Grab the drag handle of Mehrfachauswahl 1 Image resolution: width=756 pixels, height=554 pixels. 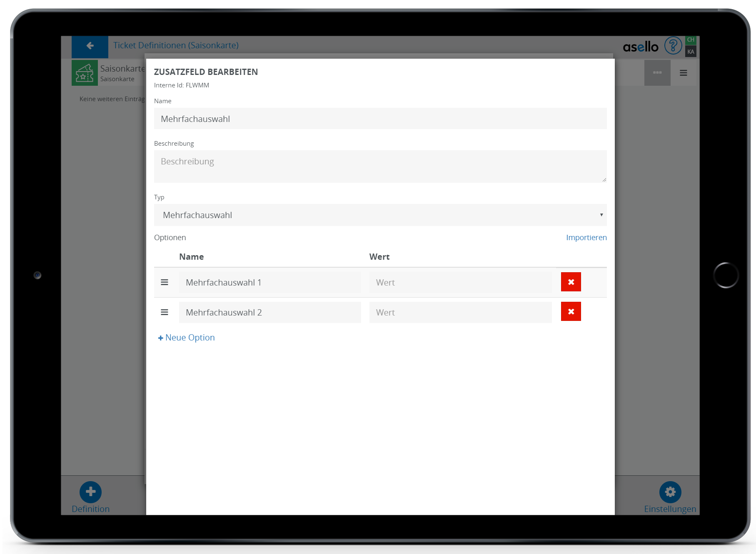[x=165, y=282]
